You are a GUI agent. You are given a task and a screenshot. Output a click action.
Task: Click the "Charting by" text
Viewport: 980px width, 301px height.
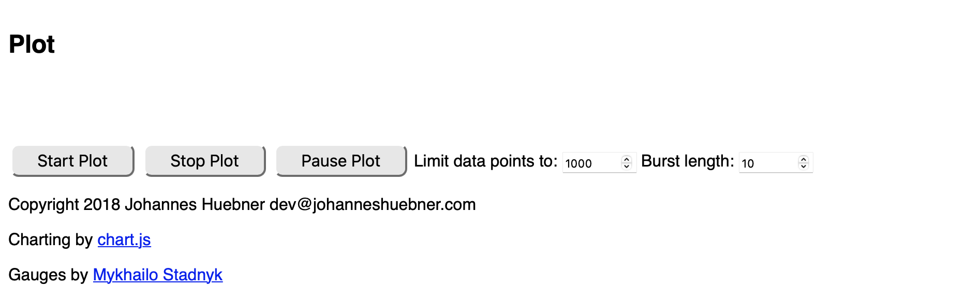pyautogui.click(x=50, y=239)
